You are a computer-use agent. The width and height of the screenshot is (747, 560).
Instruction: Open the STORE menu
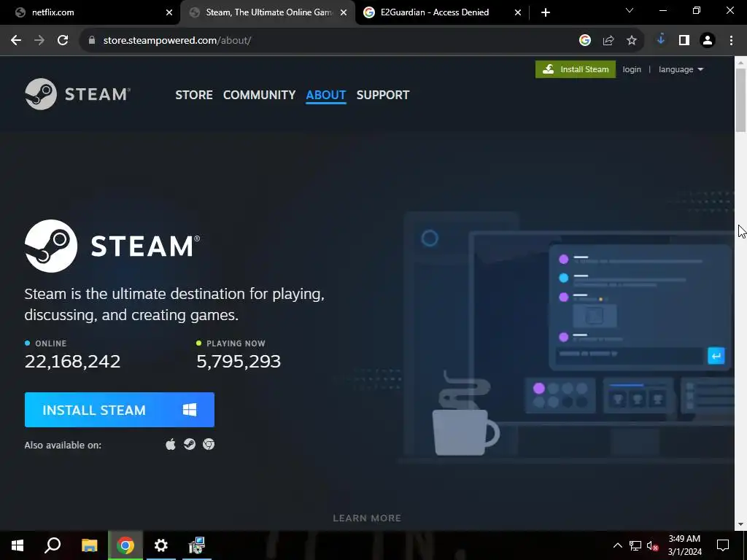194,95
